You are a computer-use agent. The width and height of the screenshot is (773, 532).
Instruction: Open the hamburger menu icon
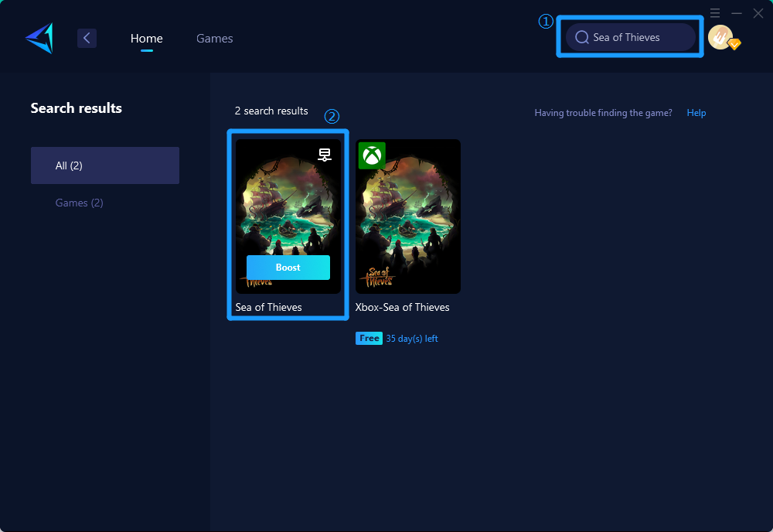(715, 13)
